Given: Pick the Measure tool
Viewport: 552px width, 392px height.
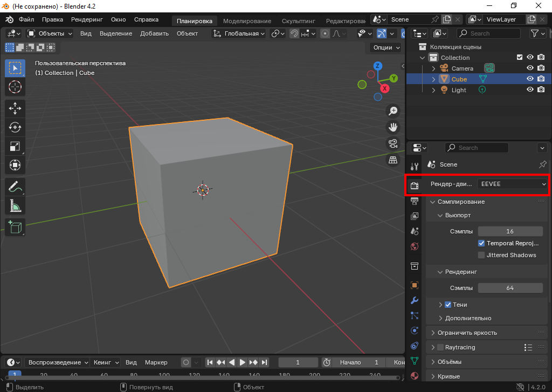Looking at the screenshot, I should tap(15, 206).
